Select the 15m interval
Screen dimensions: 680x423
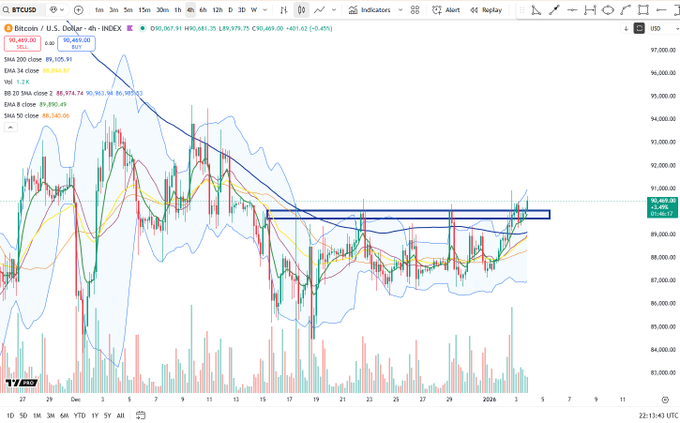[144, 10]
